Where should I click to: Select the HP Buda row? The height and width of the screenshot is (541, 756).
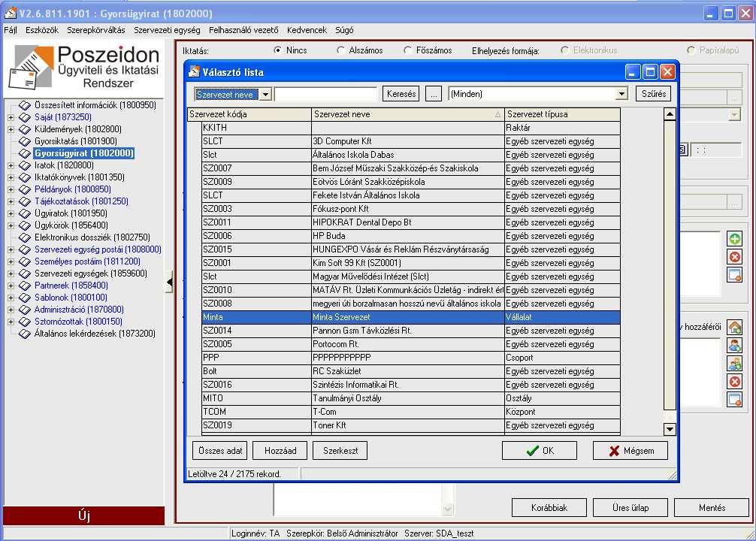click(x=411, y=236)
